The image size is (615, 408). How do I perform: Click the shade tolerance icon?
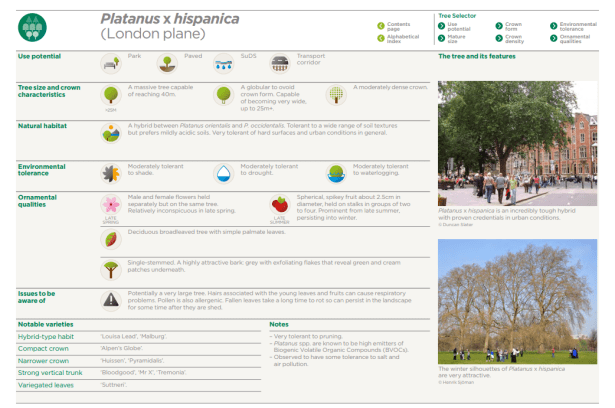coord(112,173)
